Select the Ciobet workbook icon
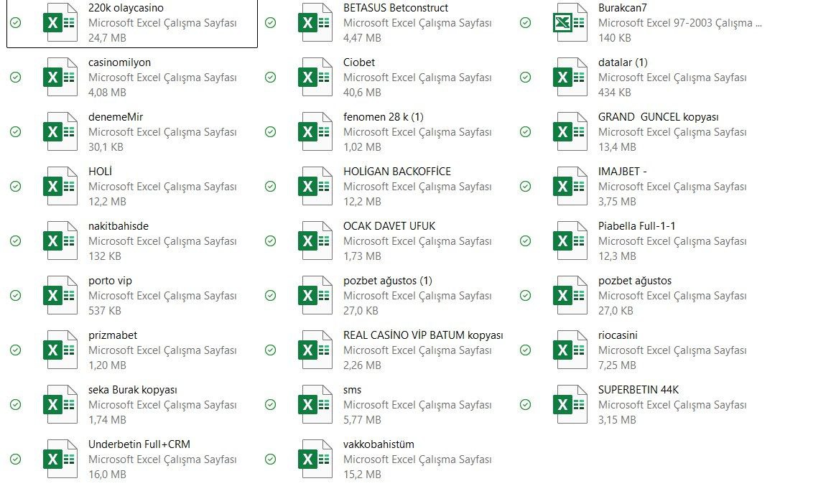The width and height of the screenshot is (836, 504). click(315, 78)
